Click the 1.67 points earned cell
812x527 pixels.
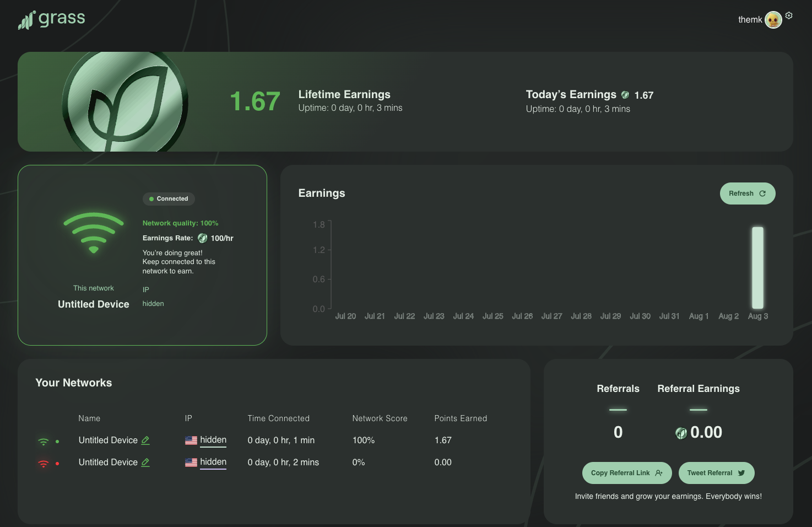pyautogui.click(x=443, y=440)
